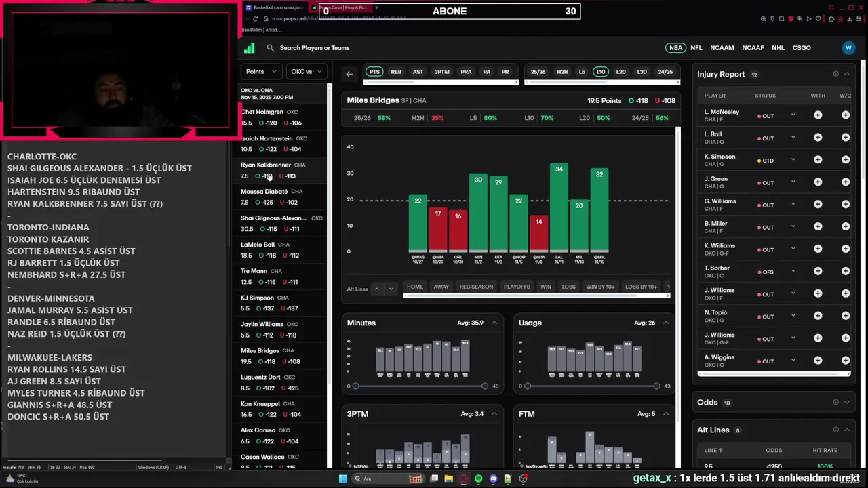Adjust the Usage slider left handle

pos(527,386)
